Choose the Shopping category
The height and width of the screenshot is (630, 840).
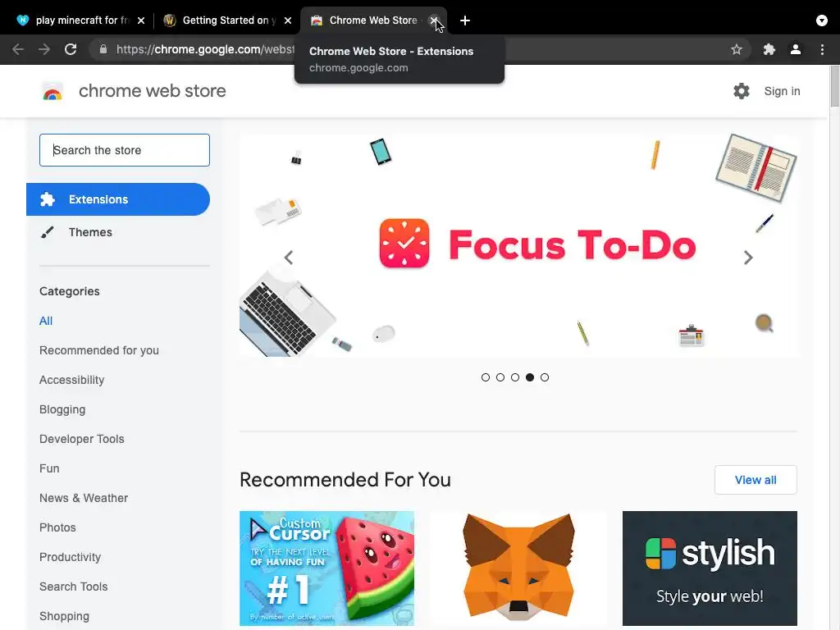click(64, 616)
